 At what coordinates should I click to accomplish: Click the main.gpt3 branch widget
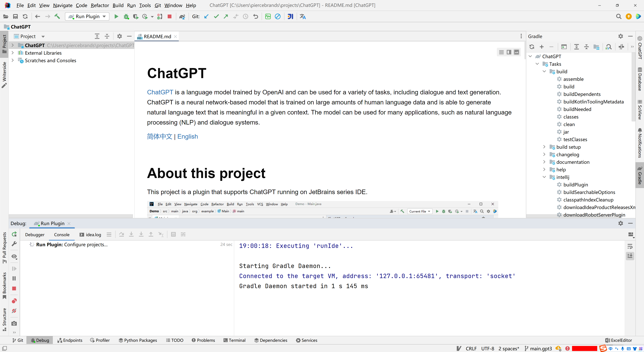click(x=538, y=348)
